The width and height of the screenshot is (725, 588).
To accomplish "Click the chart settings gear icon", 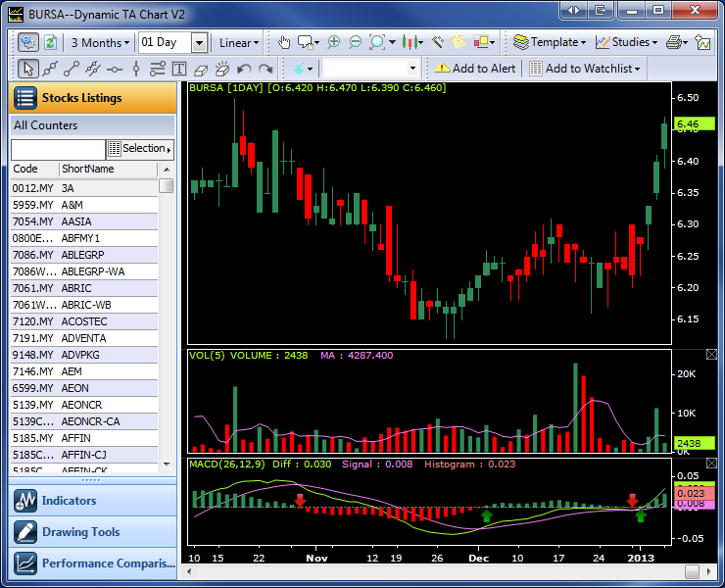I will tap(27, 42).
